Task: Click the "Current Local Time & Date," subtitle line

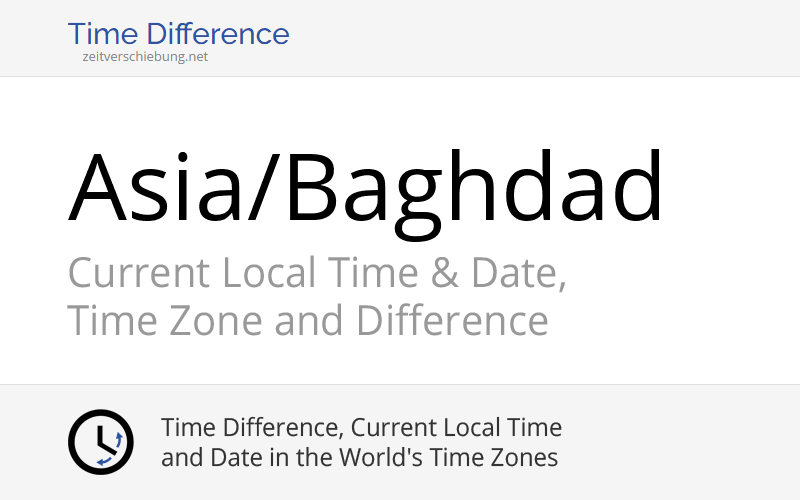Action: 317,273
